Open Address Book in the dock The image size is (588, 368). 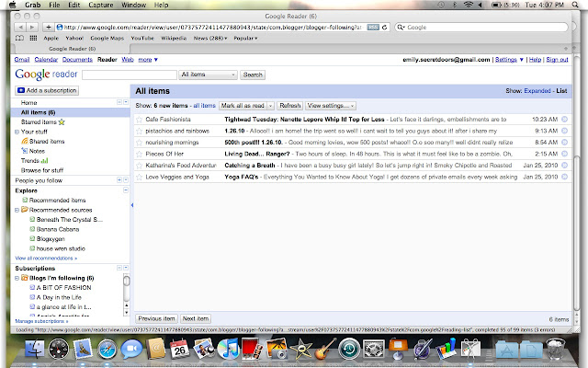[155, 350]
